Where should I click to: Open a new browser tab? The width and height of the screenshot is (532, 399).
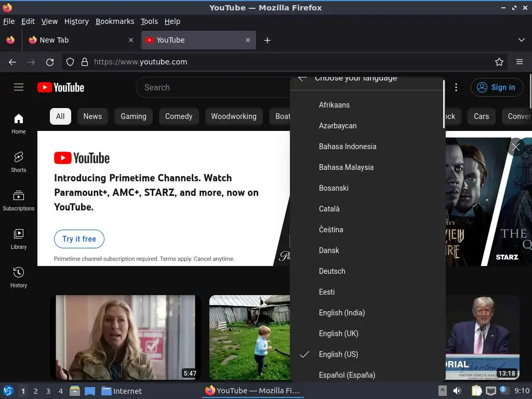268,41
